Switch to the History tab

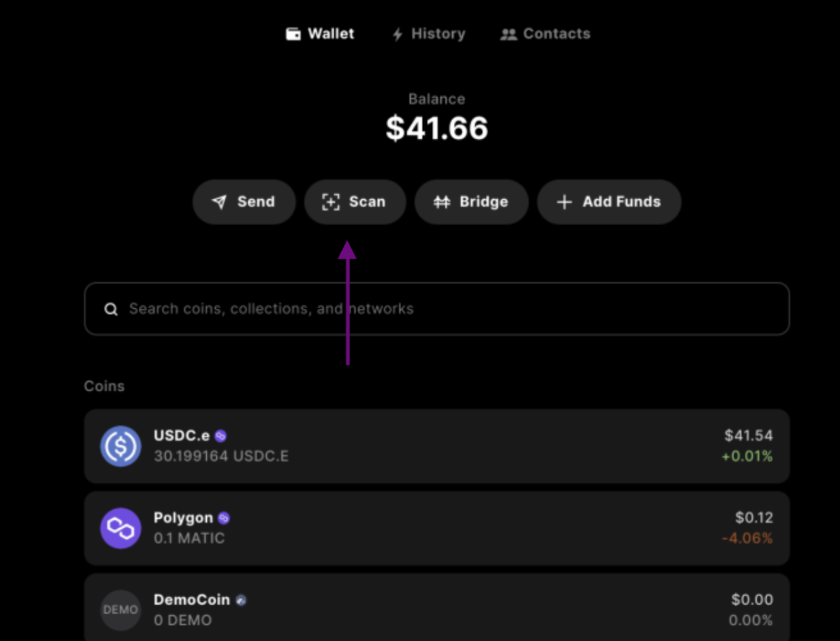coord(428,33)
